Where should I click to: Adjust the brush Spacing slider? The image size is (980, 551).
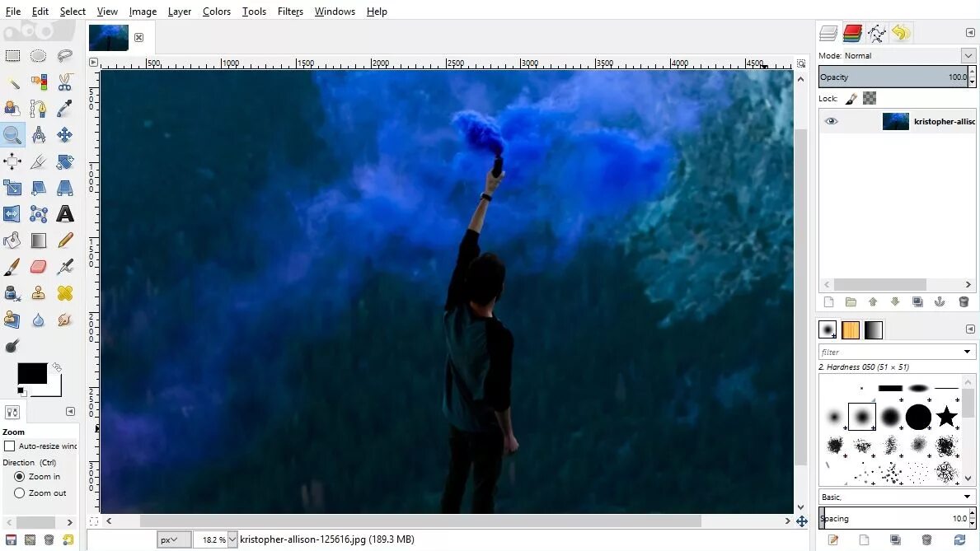click(893, 519)
